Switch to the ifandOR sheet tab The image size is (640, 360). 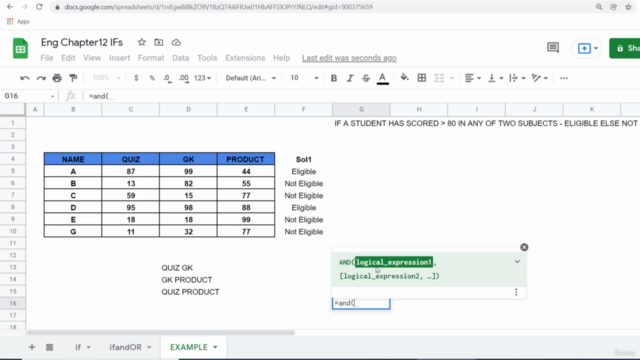(x=130, y=347)
